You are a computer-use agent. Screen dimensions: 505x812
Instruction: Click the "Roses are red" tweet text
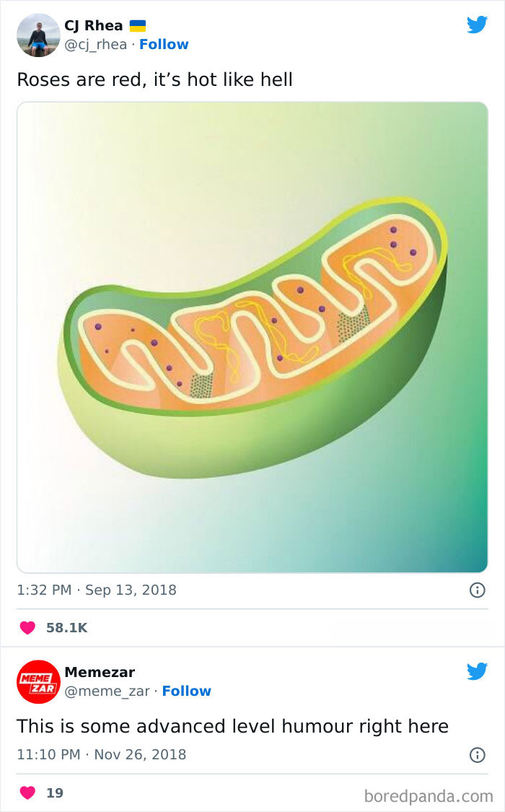point(154,79)
